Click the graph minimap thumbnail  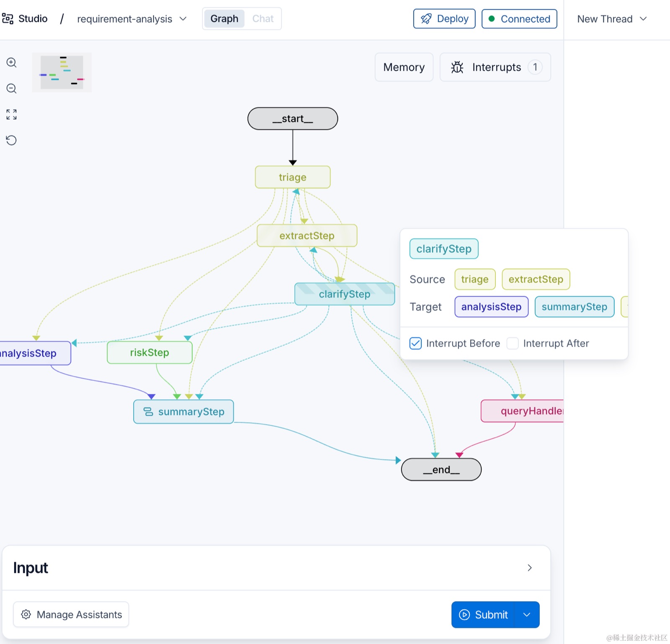point(62,72)
